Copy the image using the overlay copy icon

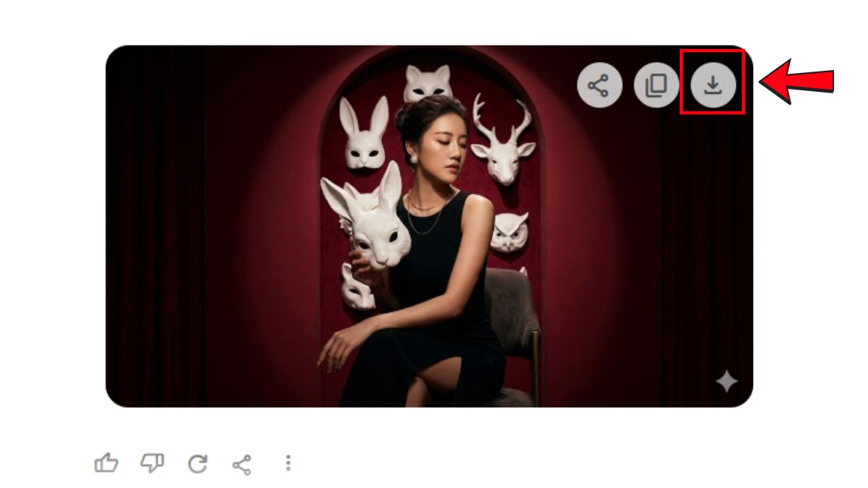tap(656, 86)
